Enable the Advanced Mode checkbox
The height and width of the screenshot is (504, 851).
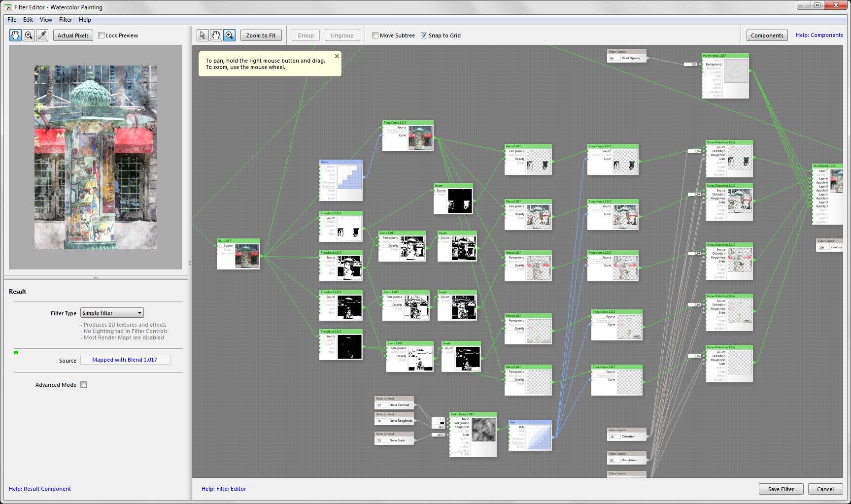click(83, 385)
